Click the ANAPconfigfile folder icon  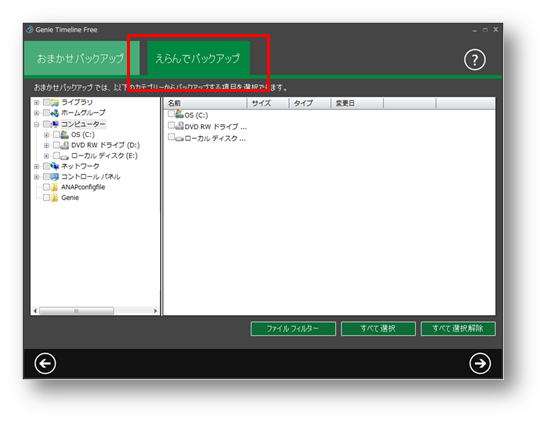tap(55, 187)
